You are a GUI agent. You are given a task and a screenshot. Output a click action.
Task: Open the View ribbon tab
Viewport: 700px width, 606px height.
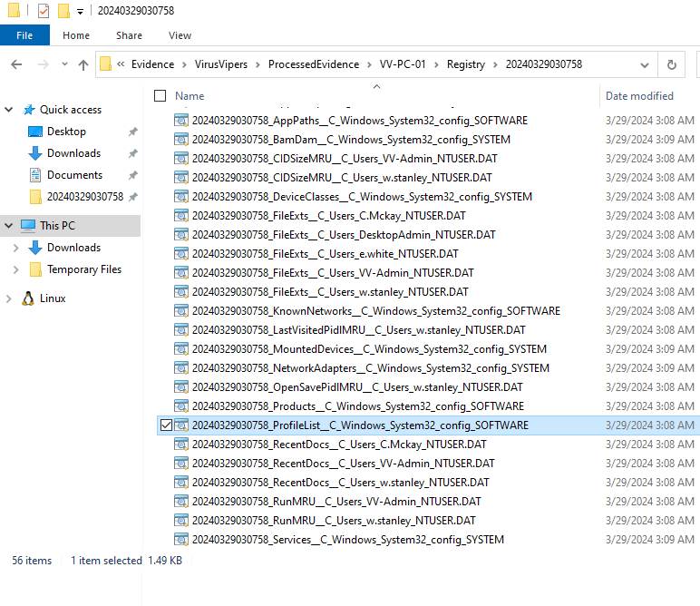pos(180,35)
